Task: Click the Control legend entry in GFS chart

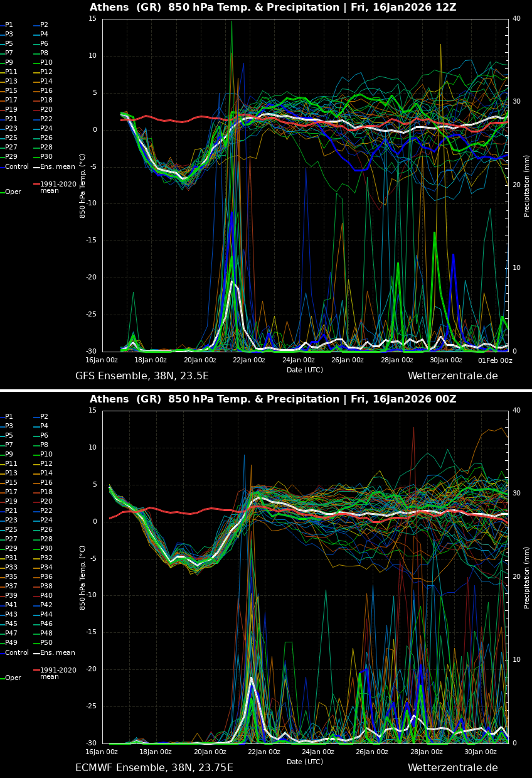Action: 16,167
